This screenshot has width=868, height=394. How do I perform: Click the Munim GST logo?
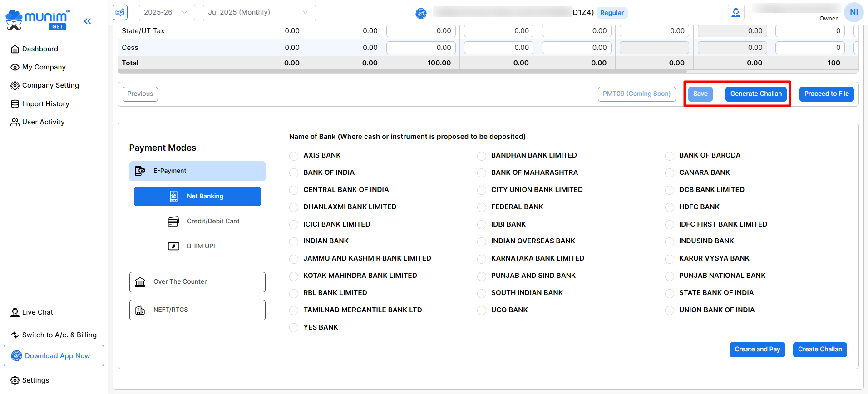tap(37, 20)
